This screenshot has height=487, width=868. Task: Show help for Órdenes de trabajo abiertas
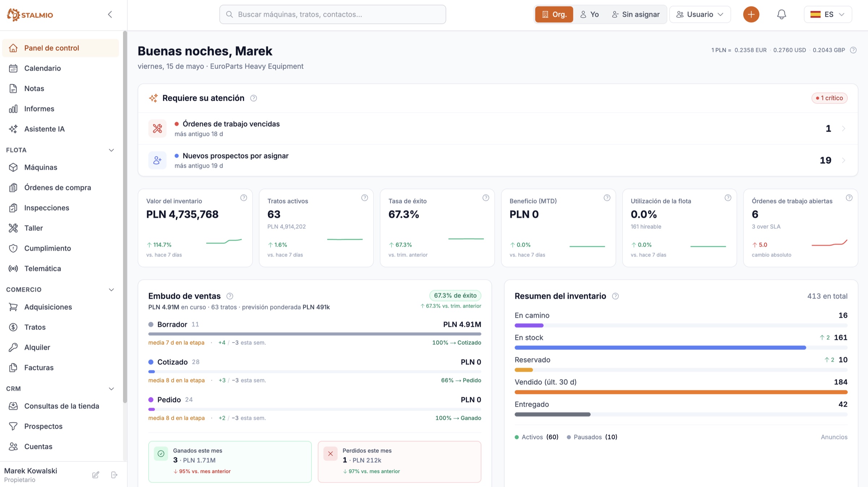click(849, 198)
